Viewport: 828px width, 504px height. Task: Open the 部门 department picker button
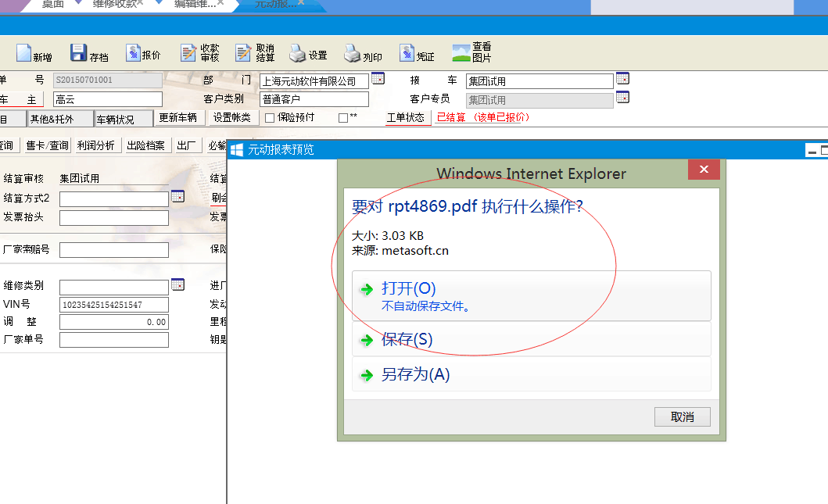pos(378,79)
